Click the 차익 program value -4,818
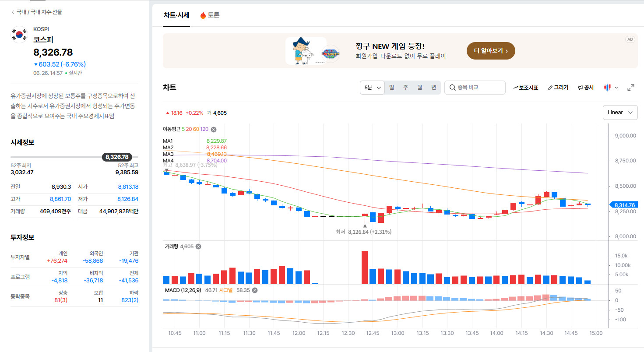644x352 pixels. (x=59, y=280)
